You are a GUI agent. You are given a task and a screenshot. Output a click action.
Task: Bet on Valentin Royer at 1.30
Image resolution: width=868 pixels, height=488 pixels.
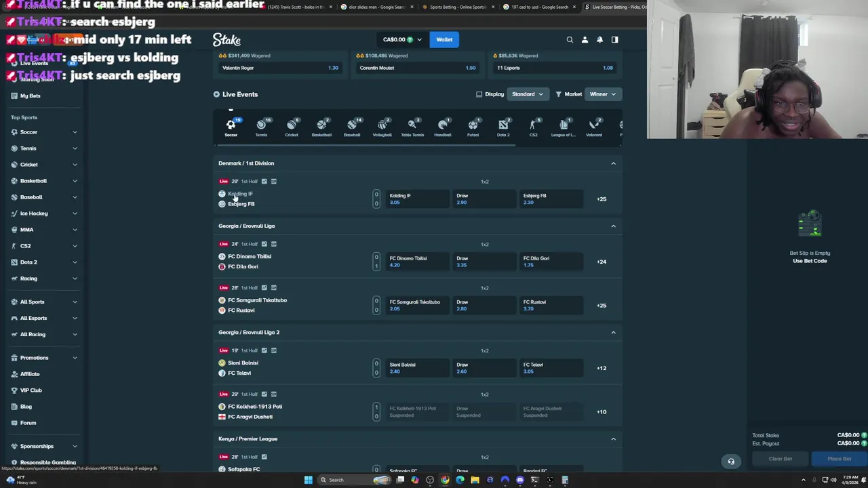click(281, 68)
